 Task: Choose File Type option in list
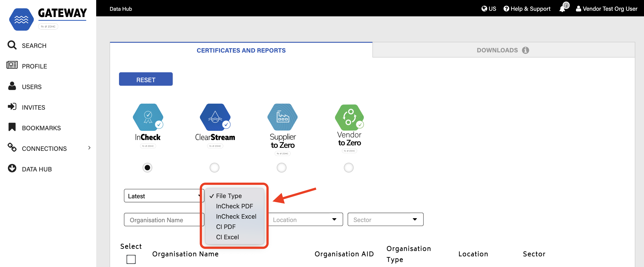(x=234, y=196)
